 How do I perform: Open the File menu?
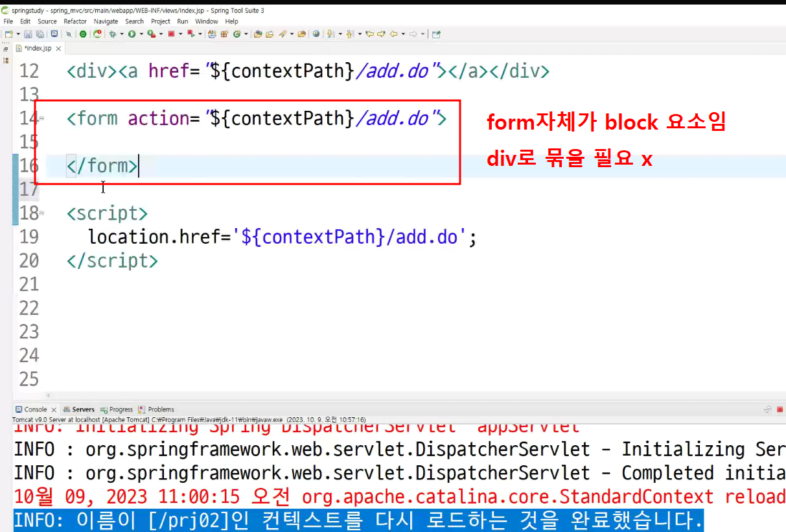[8, 21]
